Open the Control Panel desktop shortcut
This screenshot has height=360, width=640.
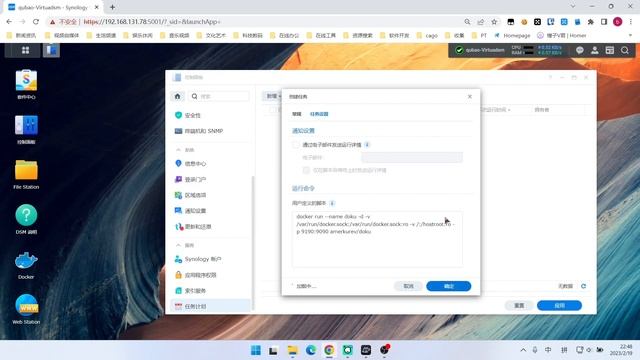tap(26, 130)
